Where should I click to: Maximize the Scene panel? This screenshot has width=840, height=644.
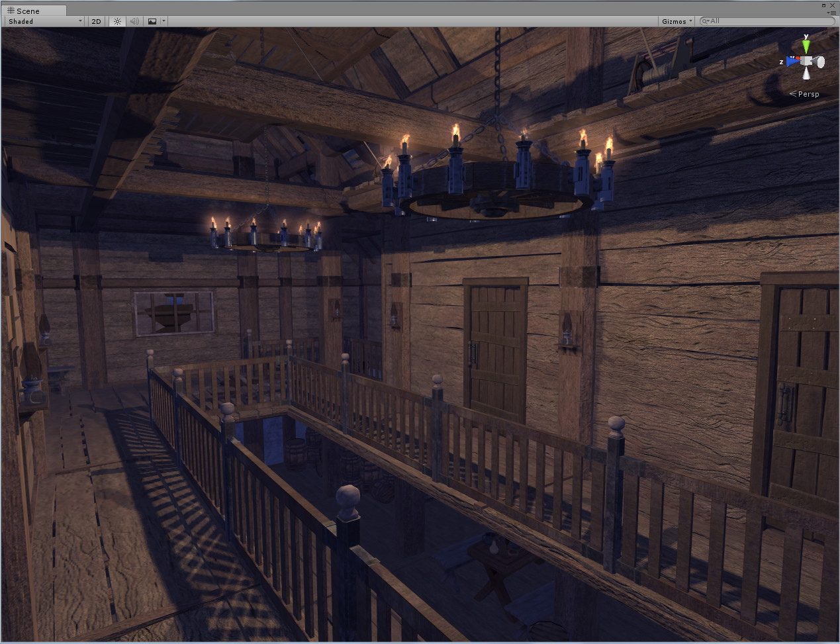pos(824,5)
